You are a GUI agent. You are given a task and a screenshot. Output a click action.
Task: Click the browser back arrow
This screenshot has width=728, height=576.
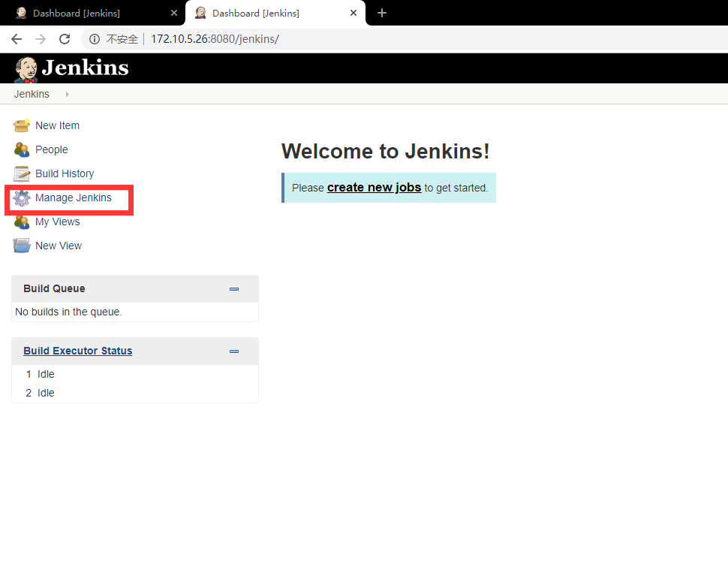(x=17, y=39)
